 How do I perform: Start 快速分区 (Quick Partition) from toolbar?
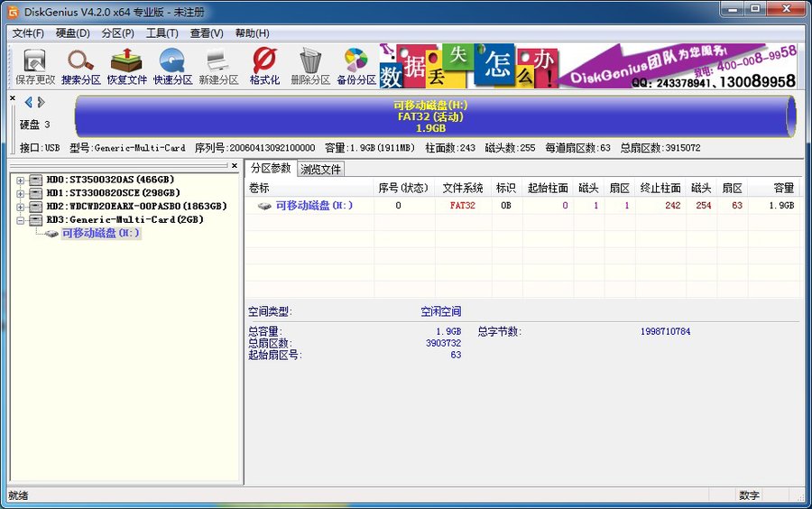click(172, 66)
